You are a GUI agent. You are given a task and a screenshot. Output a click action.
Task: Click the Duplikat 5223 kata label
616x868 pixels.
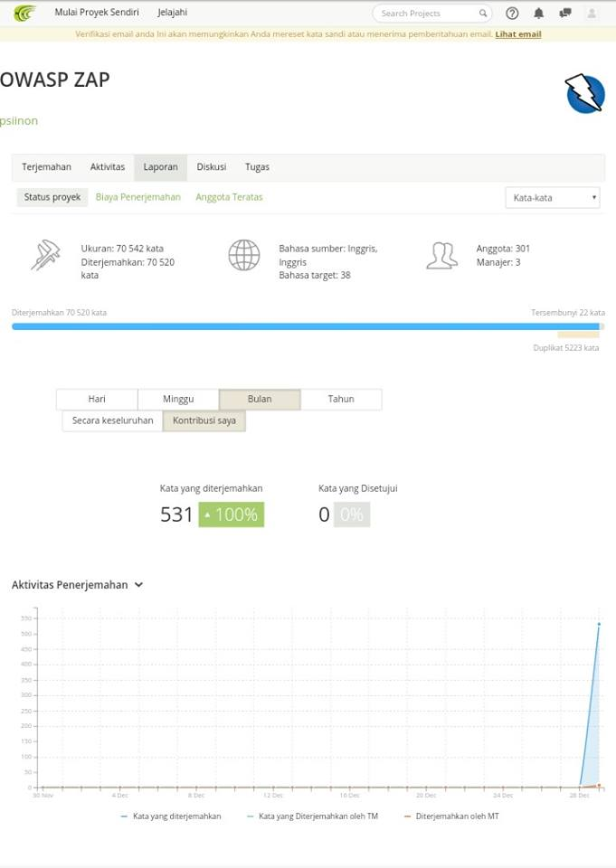[x=566, y=348]
